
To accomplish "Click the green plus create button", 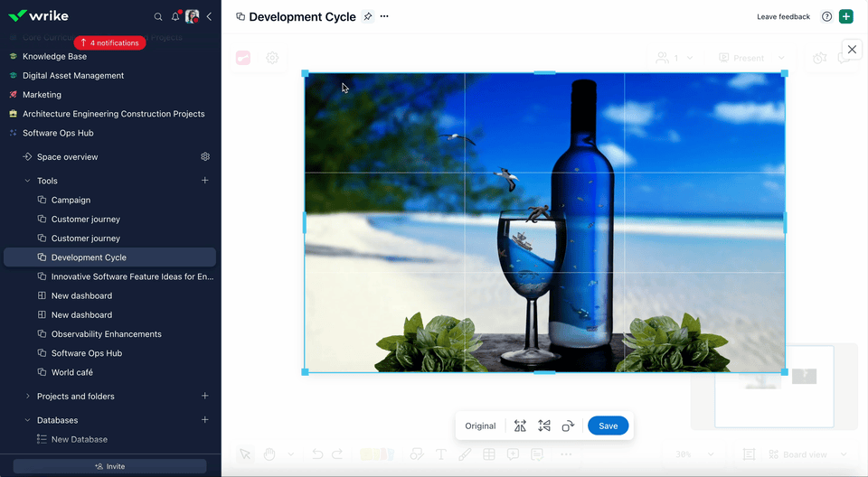I will [846, 16].
